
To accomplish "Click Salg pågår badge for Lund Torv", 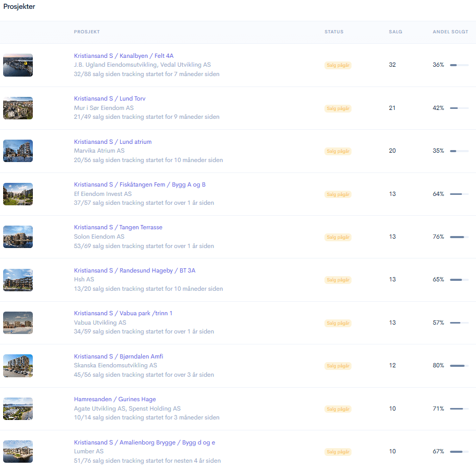I will (x=338, y=108).
